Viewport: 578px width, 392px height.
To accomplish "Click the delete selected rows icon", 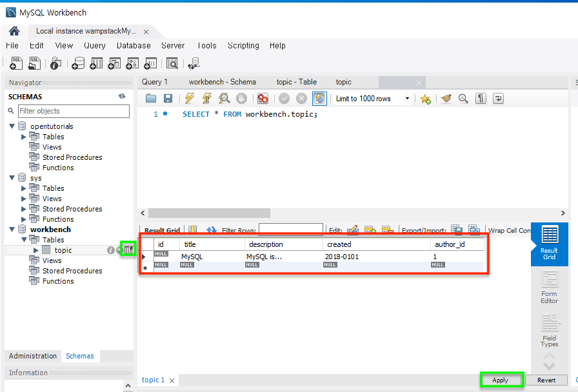I will point(388,230).
